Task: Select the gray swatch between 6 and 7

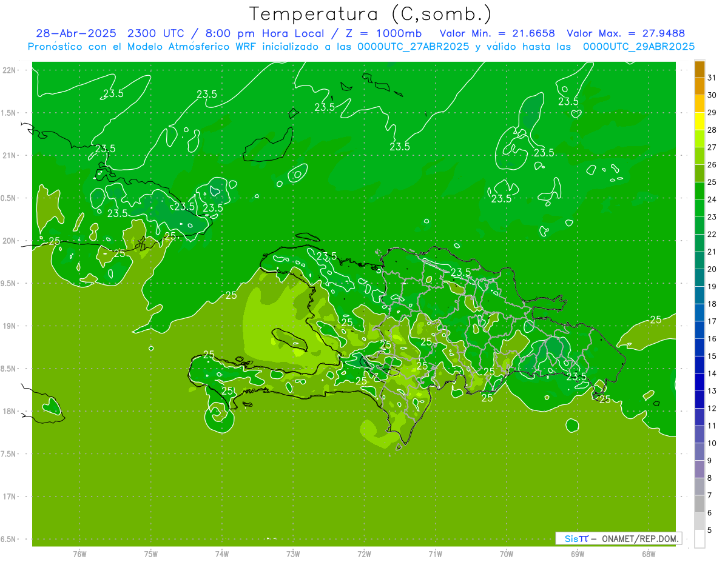Action: coord(699,504)
